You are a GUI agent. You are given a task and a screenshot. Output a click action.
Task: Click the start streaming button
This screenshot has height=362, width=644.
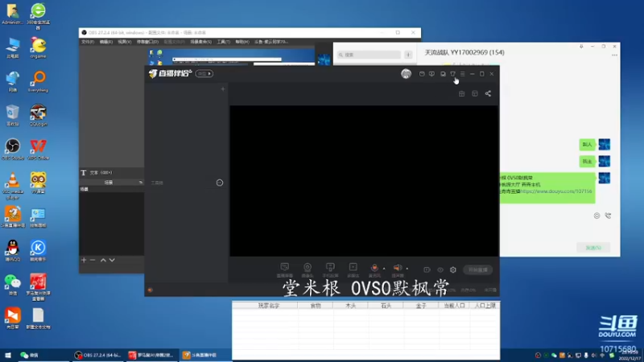[478, 269]
